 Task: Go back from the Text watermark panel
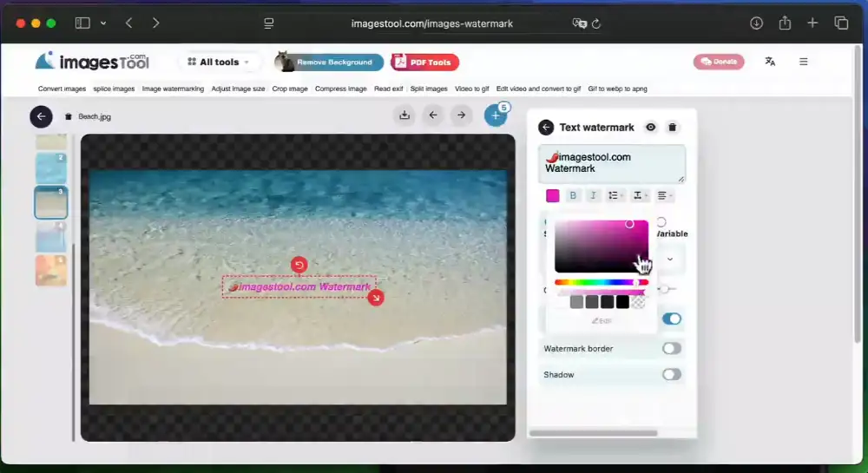pos(546,128)
